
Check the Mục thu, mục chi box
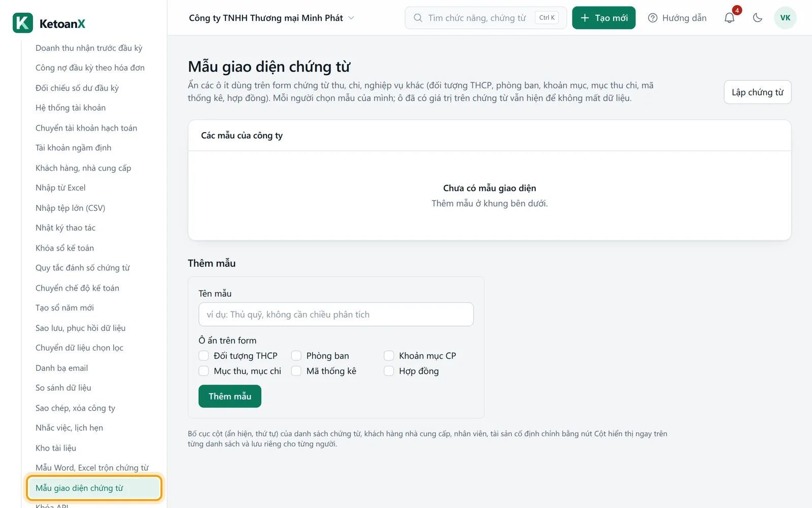[204, 371]
